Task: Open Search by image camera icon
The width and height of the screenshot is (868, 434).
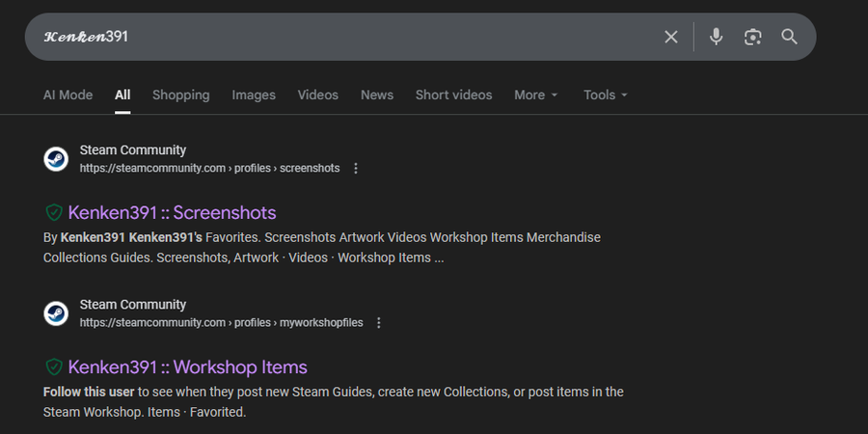Action: click(x=752, y=37)
